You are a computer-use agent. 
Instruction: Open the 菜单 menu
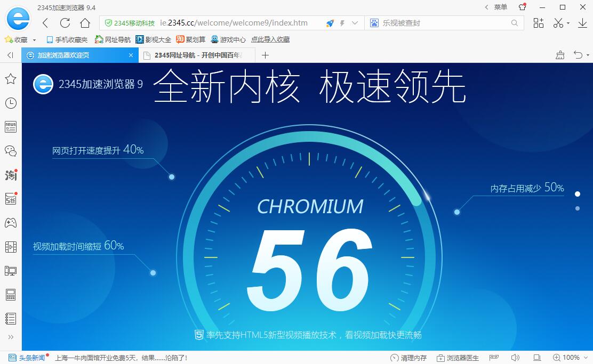click(501, 7)
